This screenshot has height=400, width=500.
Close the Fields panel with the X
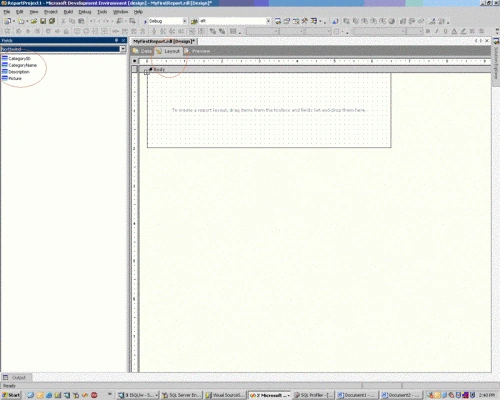[x=123, y=40]
